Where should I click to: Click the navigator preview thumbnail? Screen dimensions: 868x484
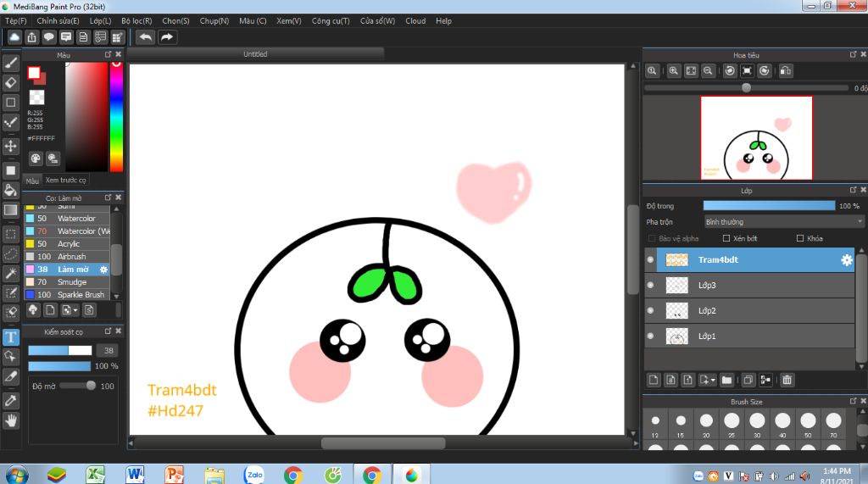(x=757, y=138)
